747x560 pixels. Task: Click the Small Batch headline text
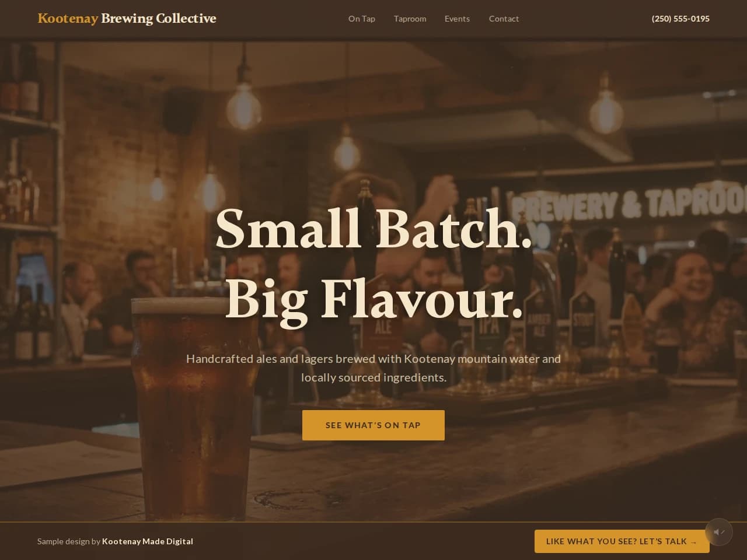373,228
